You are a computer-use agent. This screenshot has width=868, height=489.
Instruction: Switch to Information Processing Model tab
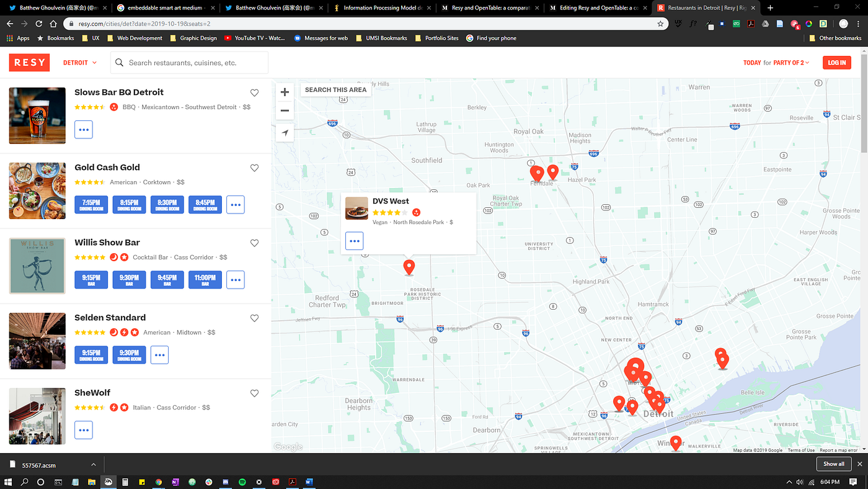click(x=382, y=8)
